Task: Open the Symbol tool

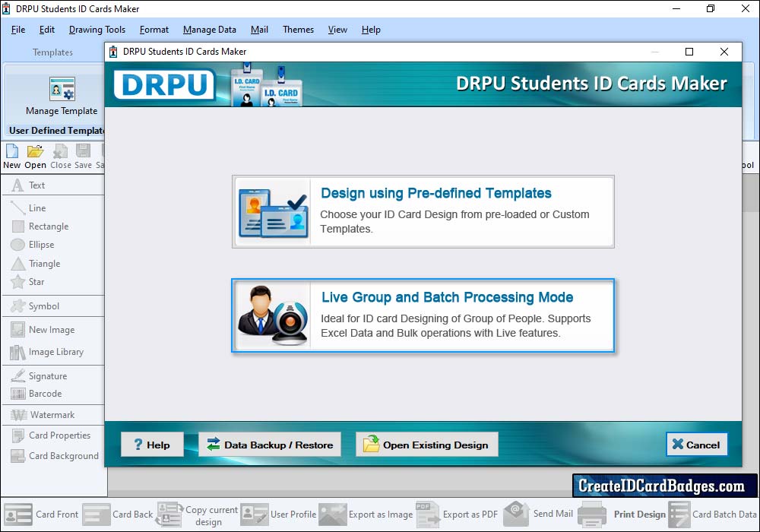Action: (35, 306)
